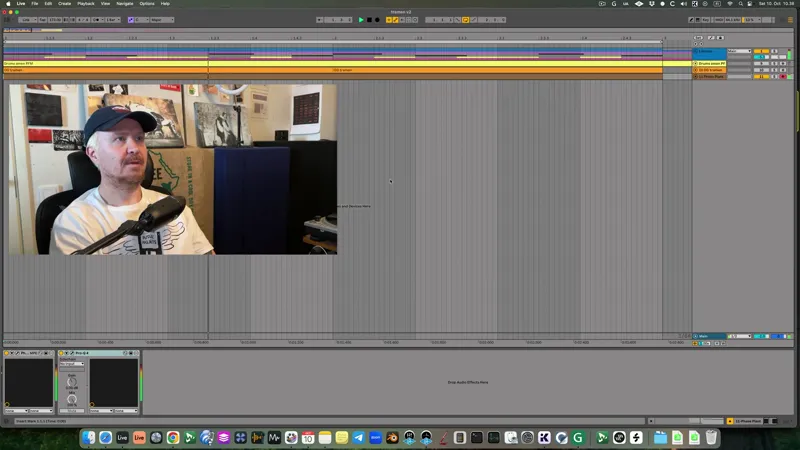
Task: Click the sample rate indicator
Action: point(733,20)
